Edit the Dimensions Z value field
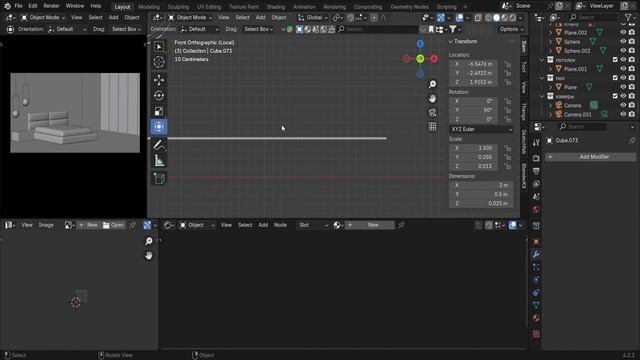The image size is (640, 360). (x=481, y=203)
